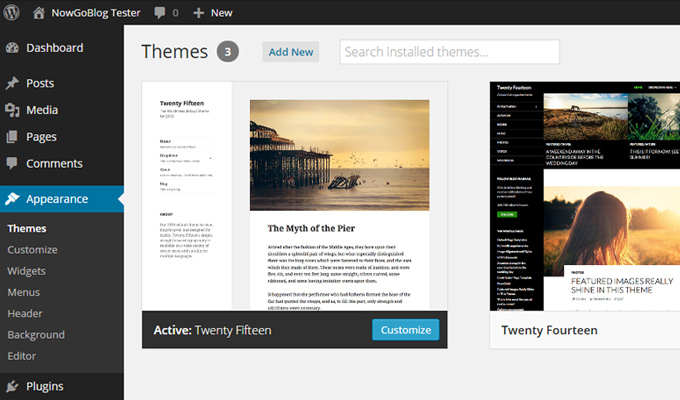The image size is (680, 400).
Task: Open the Widgets submenu link
Action: pyautogui.click(x=26, y=271)
